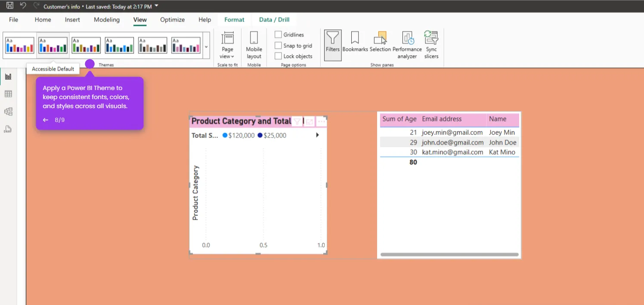The height and width of the screenshot is (305, 644).
Task: Click the light blue $120,000 legend dot
Action: coord(225,135)
